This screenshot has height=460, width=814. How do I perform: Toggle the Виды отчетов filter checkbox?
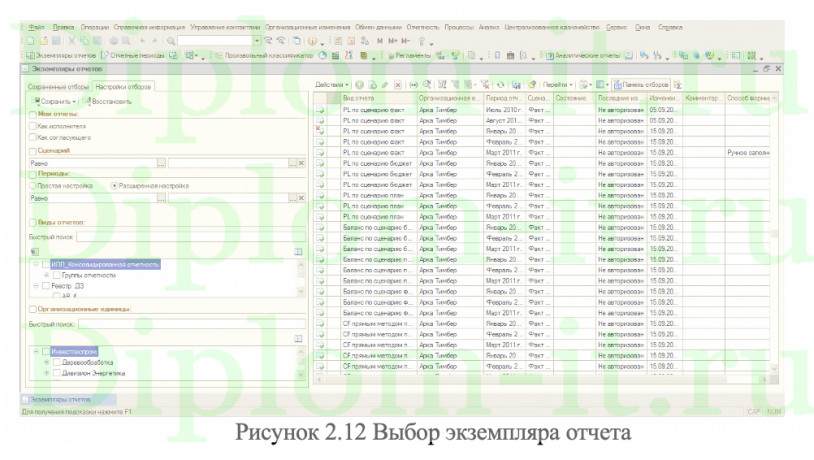(33, 222)
